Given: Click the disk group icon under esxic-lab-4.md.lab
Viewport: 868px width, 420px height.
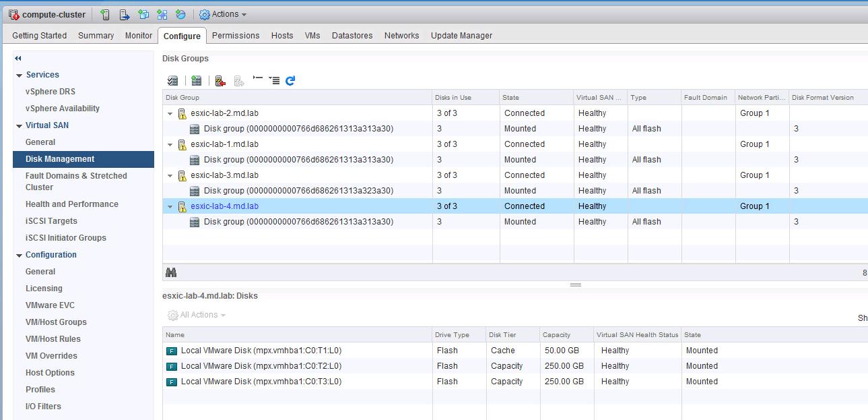Looking at the screenshot, I should pyautogui.click(x=195, y=222).
